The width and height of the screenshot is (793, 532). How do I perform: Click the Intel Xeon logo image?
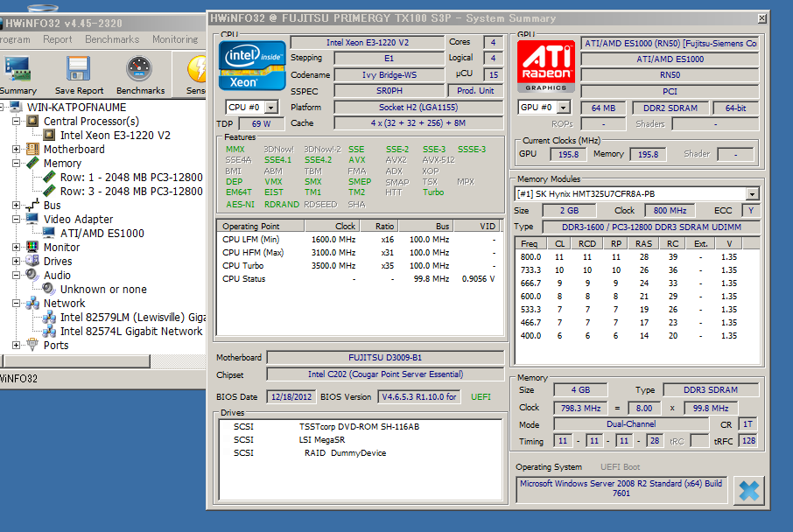pyautogui.click(x=252, y=65)
